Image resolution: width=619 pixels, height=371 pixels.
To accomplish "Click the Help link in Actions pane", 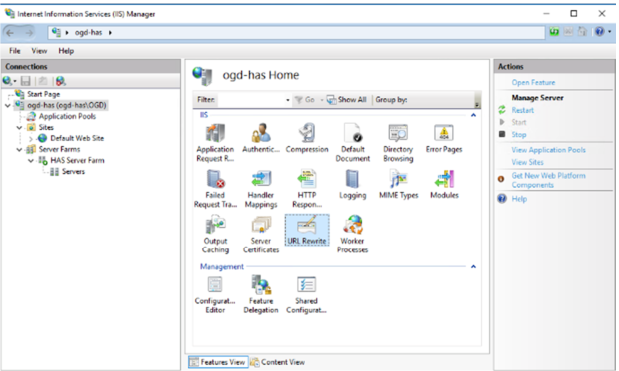I will (x=519, y=199).
